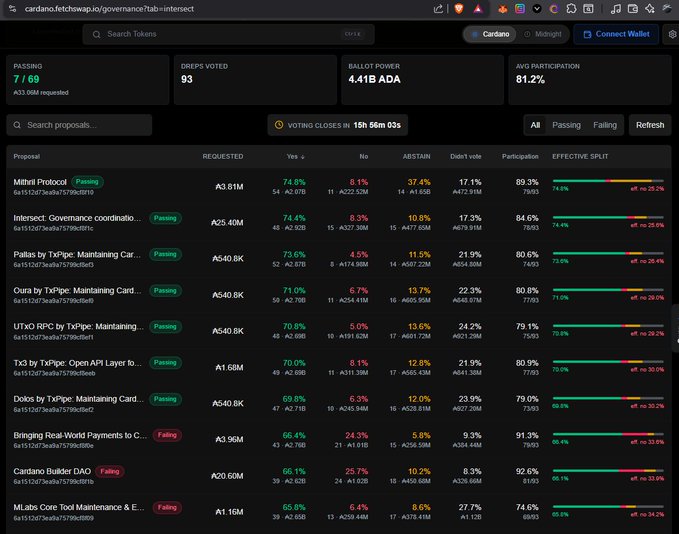This screenshot has width=679, height=534.
Task: Open the media control music note icon
Action: 615,9
